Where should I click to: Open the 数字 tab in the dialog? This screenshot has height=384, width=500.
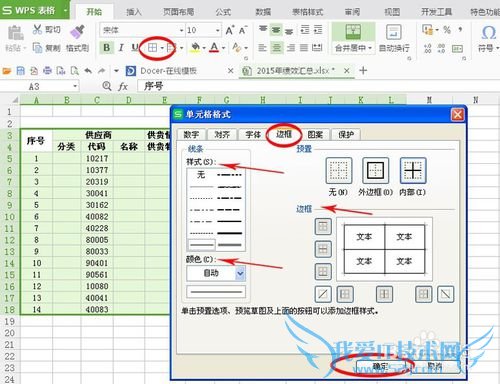click(191, 135)
